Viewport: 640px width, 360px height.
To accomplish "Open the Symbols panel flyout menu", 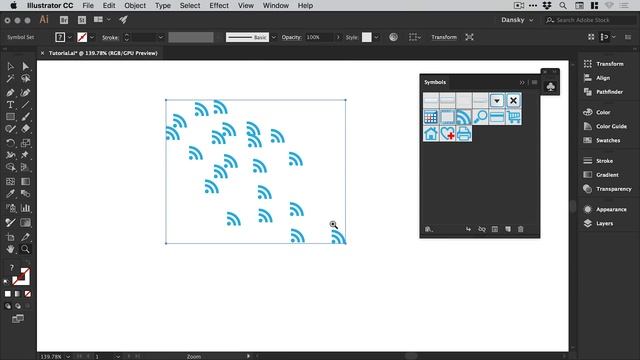I will coord(534,82).
